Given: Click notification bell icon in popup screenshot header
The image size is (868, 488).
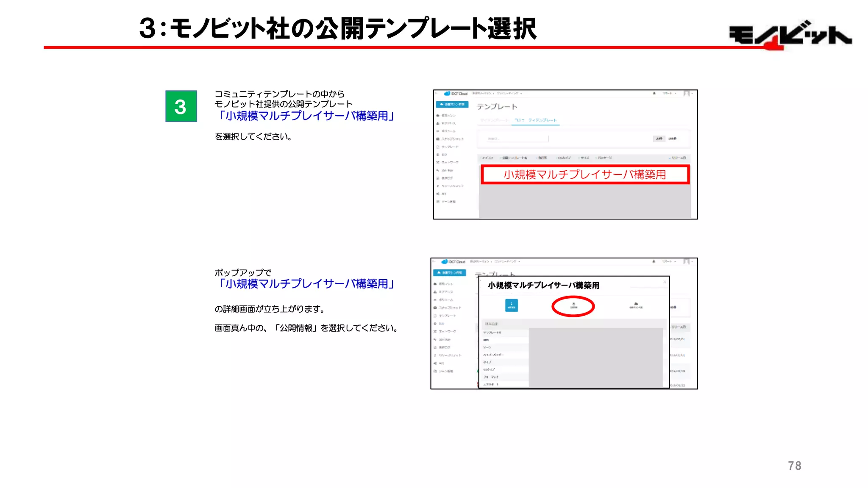Looking at the screenshot, I should [654, 261].
